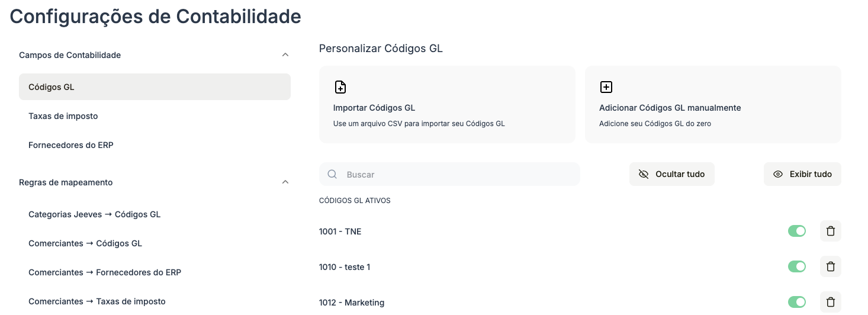Select Fornecedores do ERP in sidebar
Screen dimensions: 868x315
(x=71, y=145)
